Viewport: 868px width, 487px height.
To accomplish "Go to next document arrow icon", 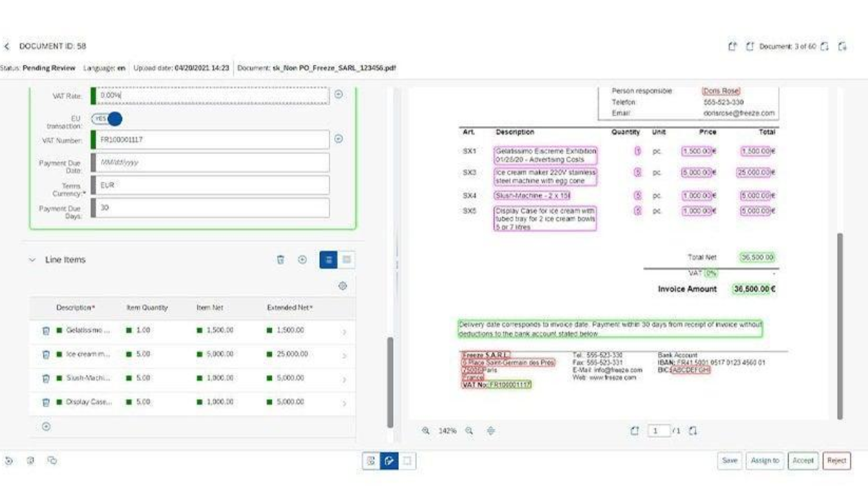I will (828, 47).
